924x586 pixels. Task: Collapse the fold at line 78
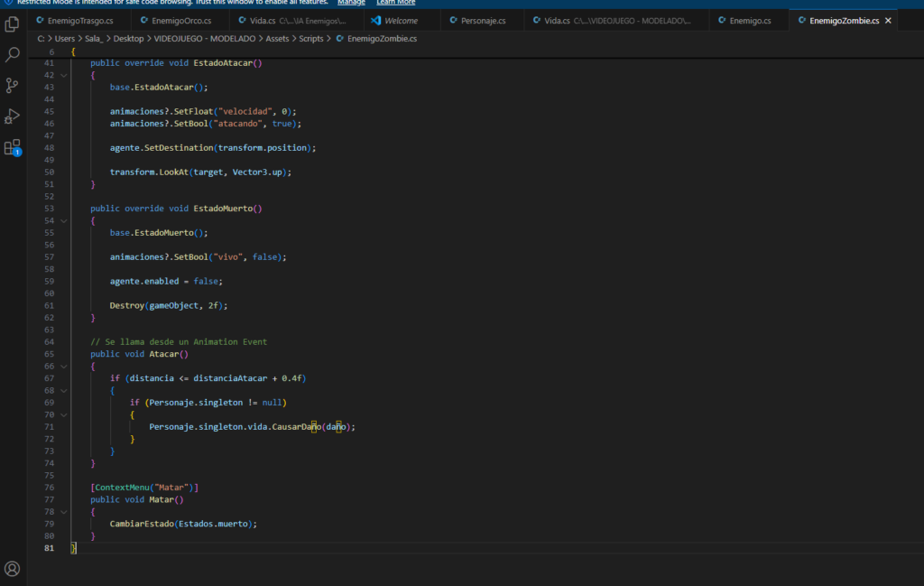(64, 512)
